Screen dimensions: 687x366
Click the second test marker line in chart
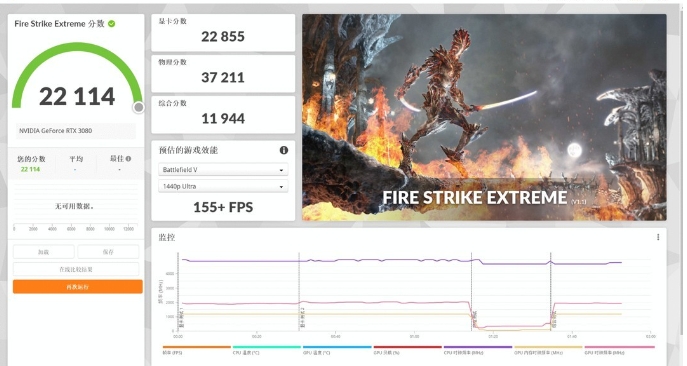tap(299, 291)
